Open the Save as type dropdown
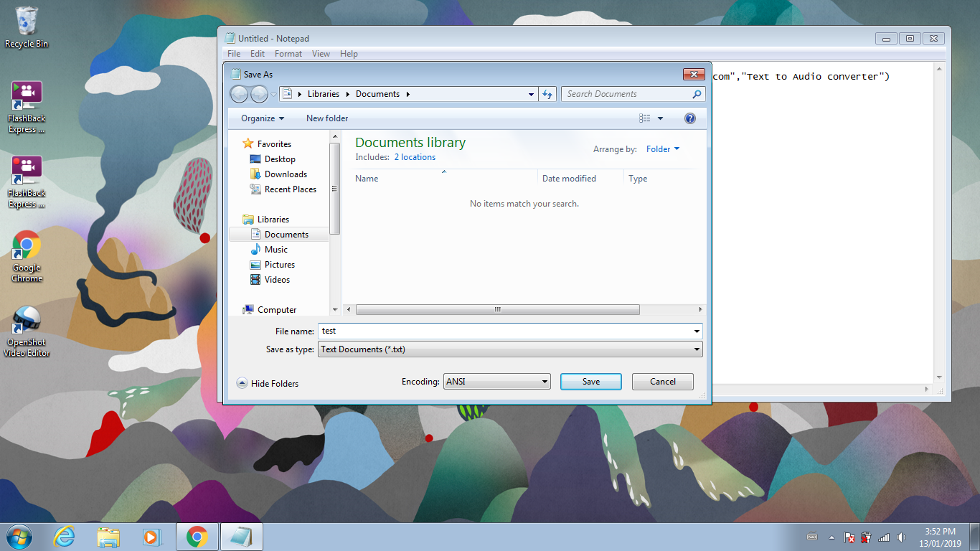The height and width of the screenshot is (551, 980). pos(695,349)
